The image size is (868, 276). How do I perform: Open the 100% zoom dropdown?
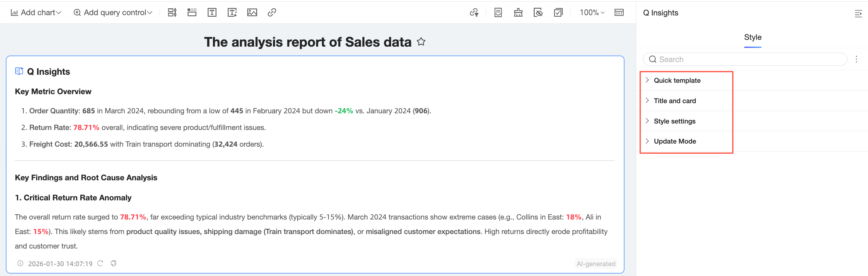pos(592,12)
